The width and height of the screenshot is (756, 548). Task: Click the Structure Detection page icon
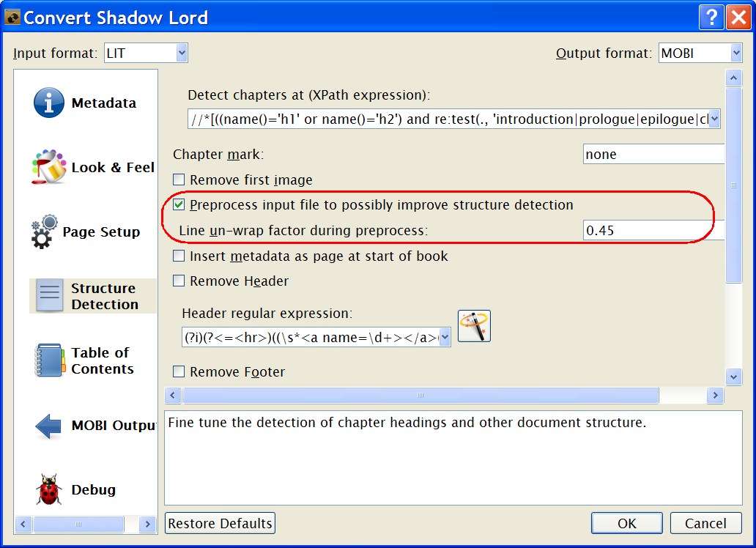point(50,296)
